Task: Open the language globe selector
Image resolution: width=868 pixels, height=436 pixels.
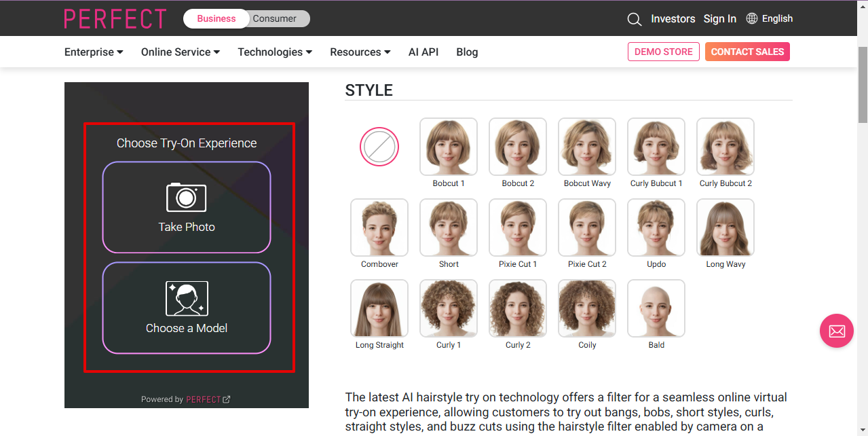Action: point(752,18)
